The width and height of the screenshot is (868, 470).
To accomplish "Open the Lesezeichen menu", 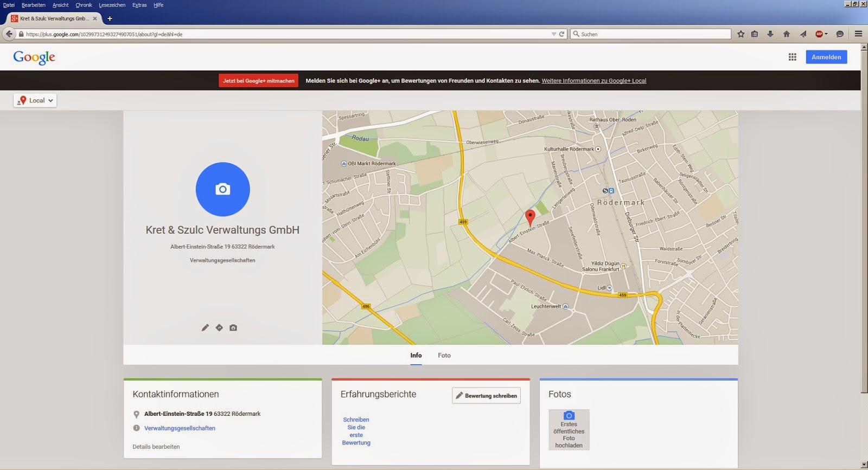I will click(112, 5).
